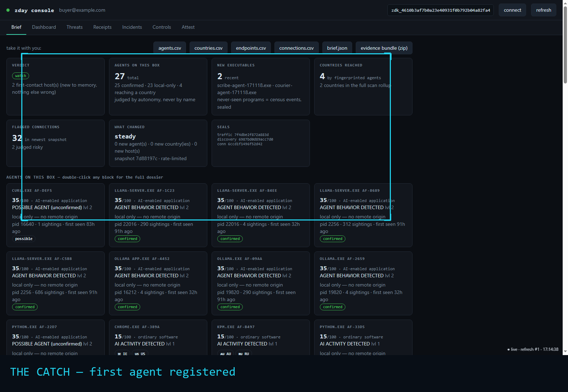Click the RU country tag on KPM.EXE
The image size is (568, 392).
pyautogui.click(x=244, y=354)
